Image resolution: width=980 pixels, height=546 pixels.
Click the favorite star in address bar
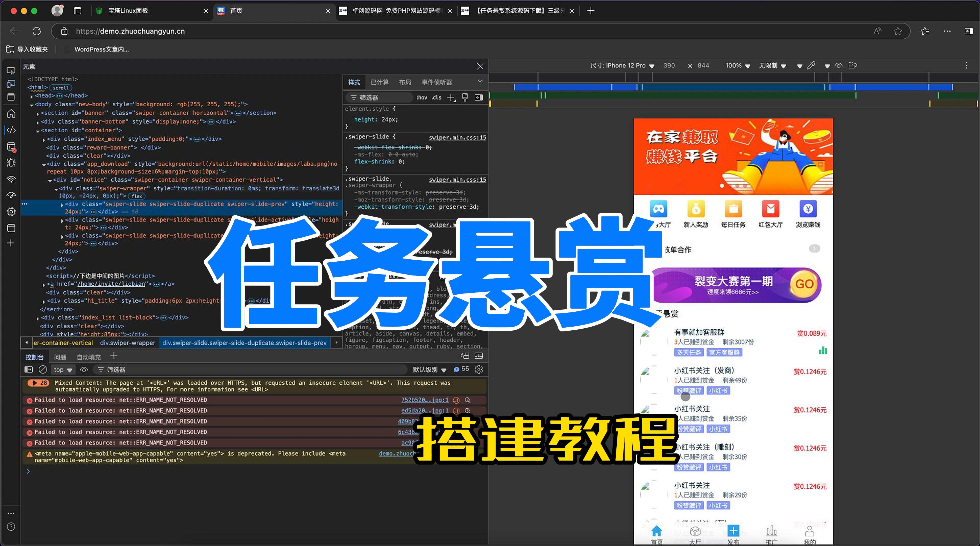click(898, 31)
